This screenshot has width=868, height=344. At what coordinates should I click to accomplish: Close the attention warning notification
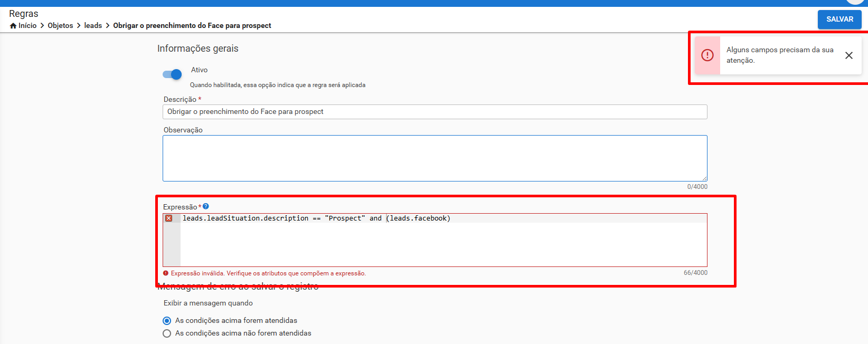(849, 55)
